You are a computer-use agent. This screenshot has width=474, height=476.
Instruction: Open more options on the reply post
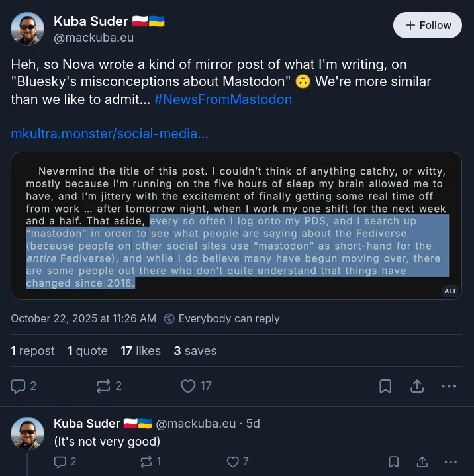click(x=451, y=461)
